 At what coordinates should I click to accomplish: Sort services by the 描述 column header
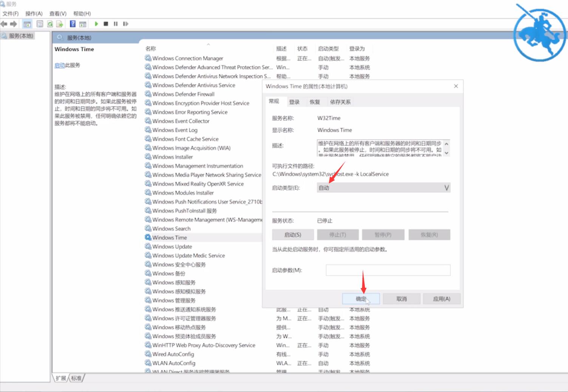[x=282, y=48]
